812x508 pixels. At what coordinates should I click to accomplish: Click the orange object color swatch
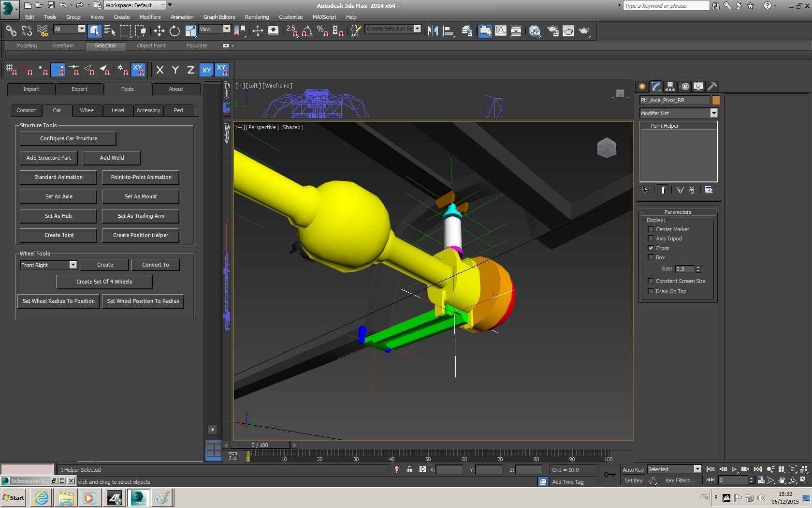click(716, 100)
